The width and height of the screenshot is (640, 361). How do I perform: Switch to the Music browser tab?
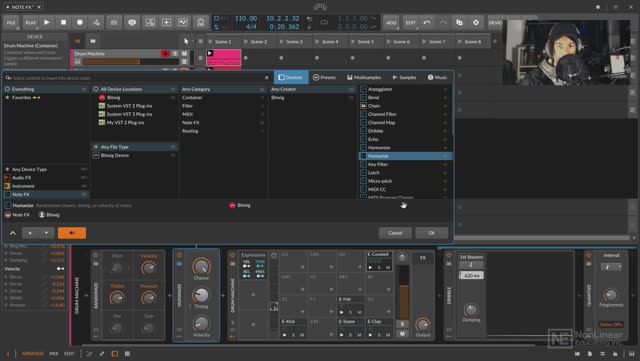point(438,77)
